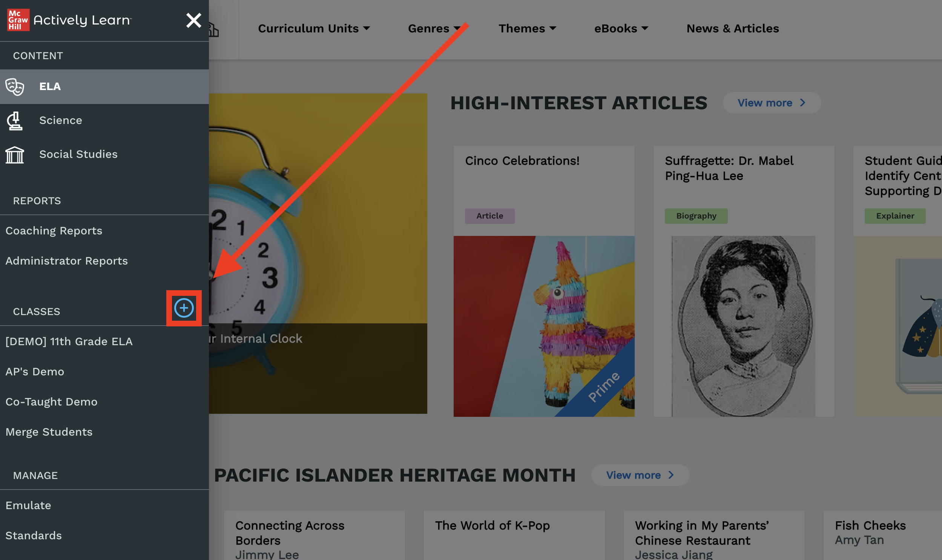Click the ELA theater masks icon

pos(15,87)
